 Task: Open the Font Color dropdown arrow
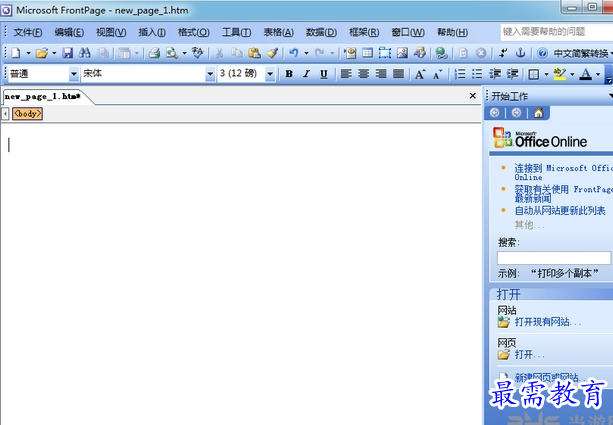coord(598,74)
